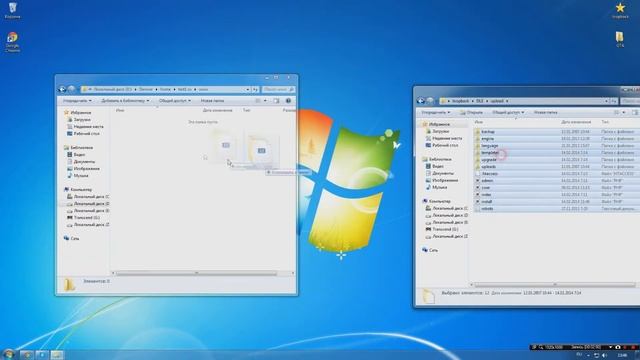Sort by Тип column in right window

click(x=605, y=122)
